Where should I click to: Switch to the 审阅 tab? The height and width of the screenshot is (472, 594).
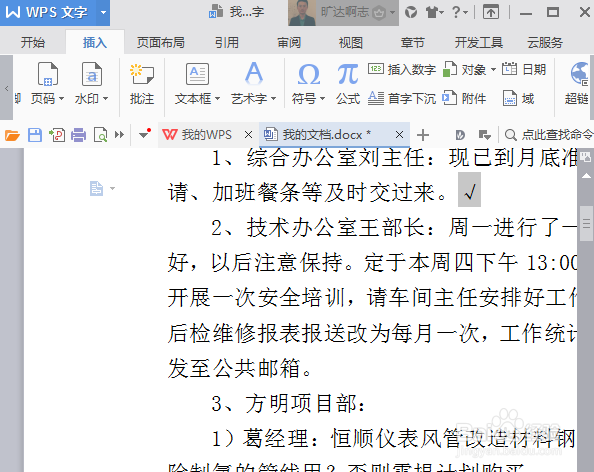tap(289, 42)
